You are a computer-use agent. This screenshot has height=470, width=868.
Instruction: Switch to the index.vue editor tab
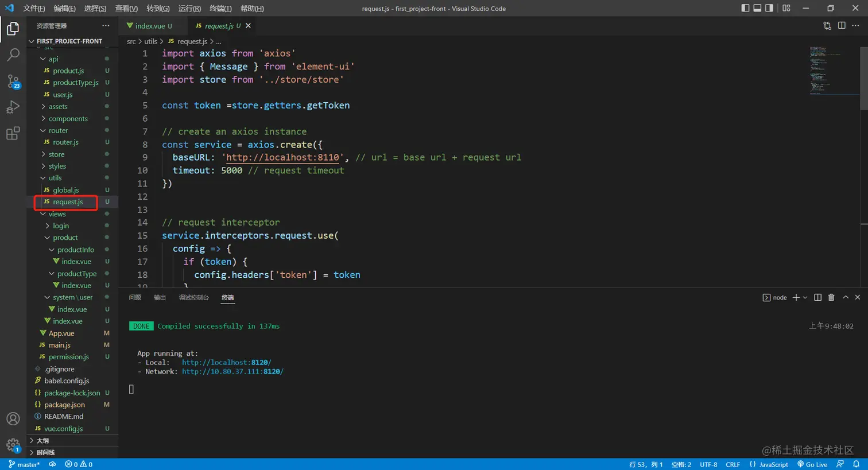coord(150,26)
